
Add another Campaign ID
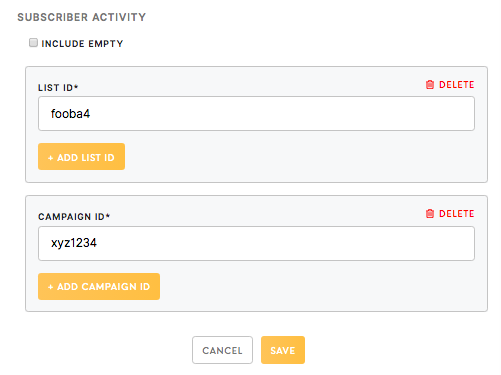coord(99,287)
